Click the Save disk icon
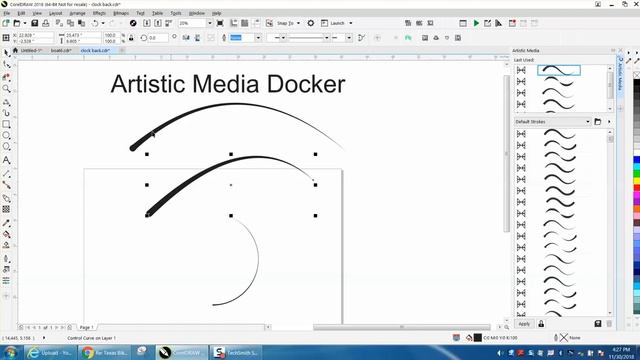This screenshot has height=360, width=640. coord(35,23)
